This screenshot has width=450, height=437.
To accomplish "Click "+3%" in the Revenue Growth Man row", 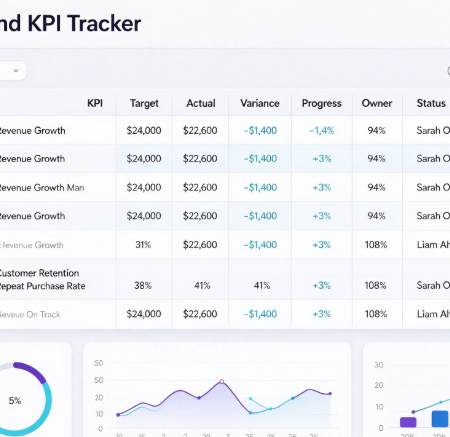I will pos(322,187).
